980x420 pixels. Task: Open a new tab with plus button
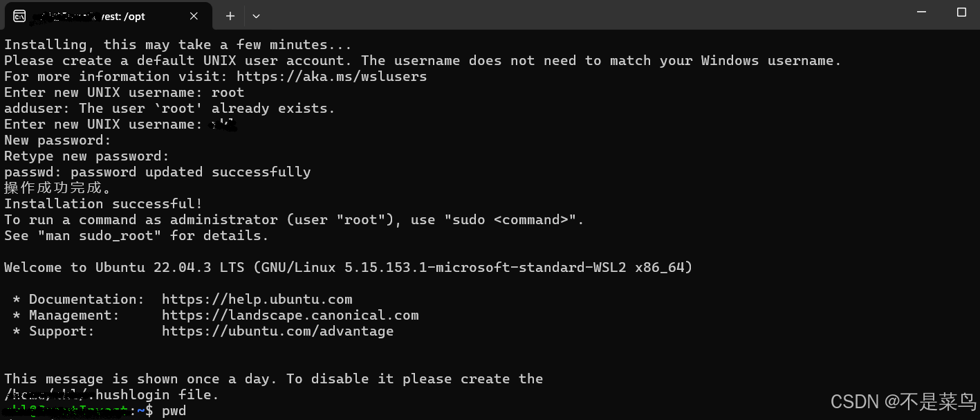(x=230, y=16)
